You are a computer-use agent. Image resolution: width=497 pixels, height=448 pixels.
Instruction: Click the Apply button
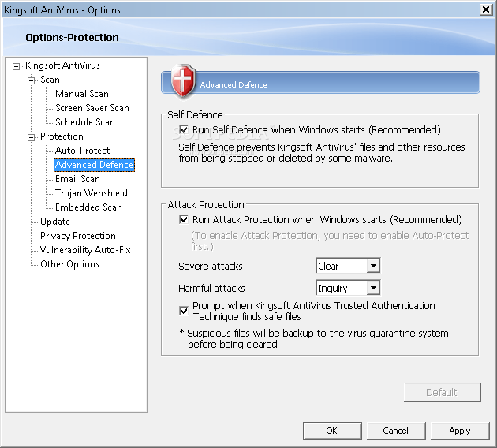460,431
